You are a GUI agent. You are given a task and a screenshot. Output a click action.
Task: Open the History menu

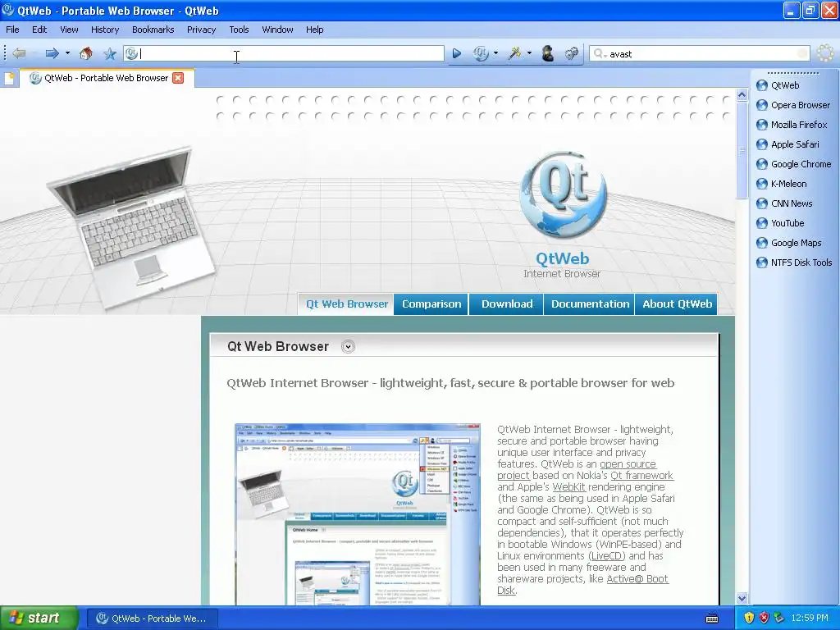pos(105,30)
